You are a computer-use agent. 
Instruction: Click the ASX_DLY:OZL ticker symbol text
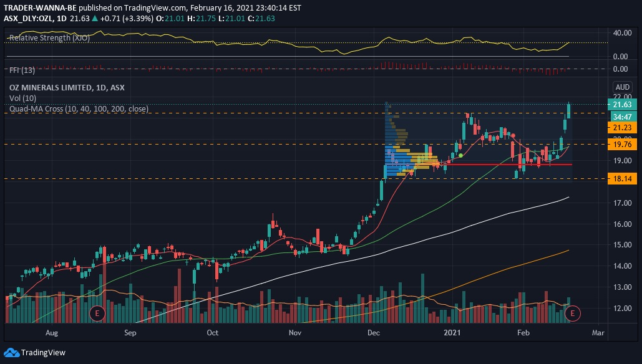pyautogui.click(x=28, y=19)
